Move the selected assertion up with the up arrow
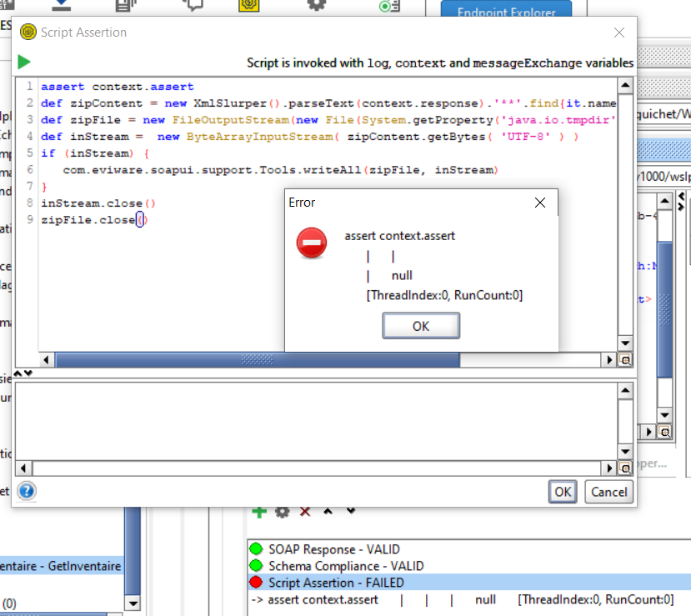 click(x=328, y=511)
